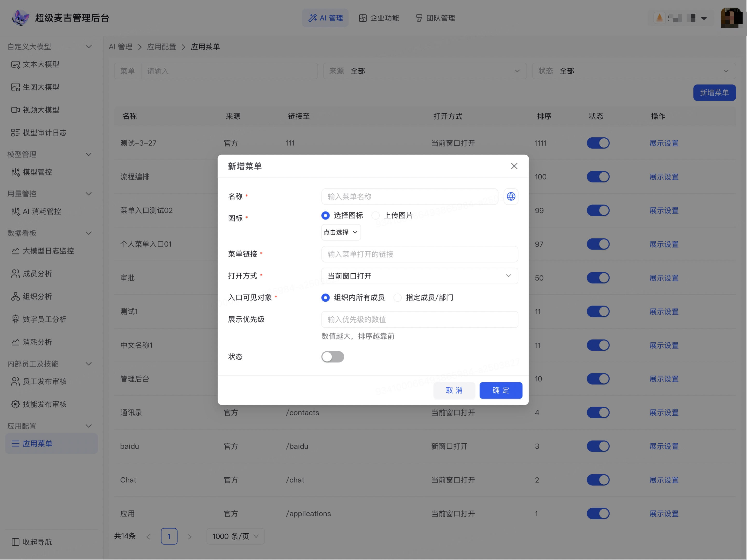
Task: Toggle status switch for Chat row
Action: [x=598, y=480]
